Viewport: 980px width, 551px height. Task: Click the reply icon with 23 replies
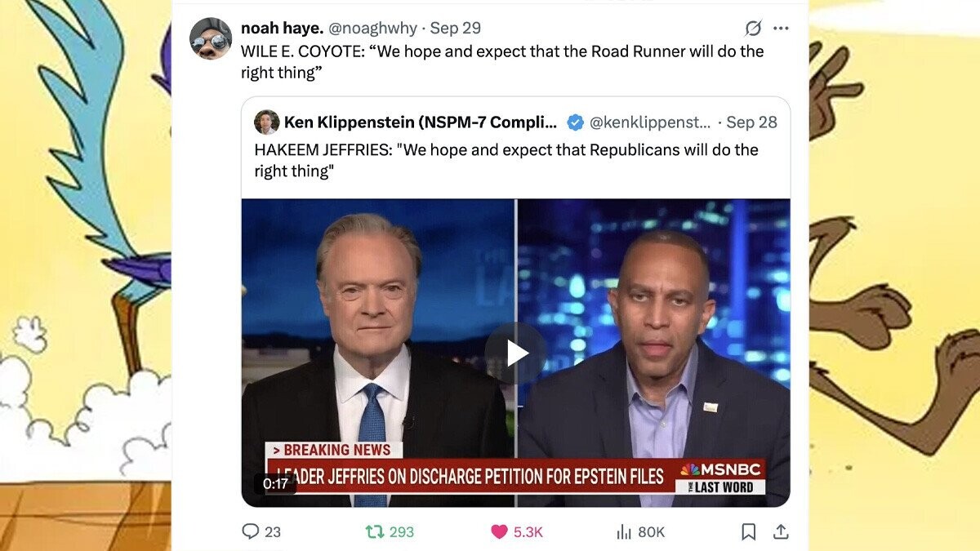pos(251,531)
